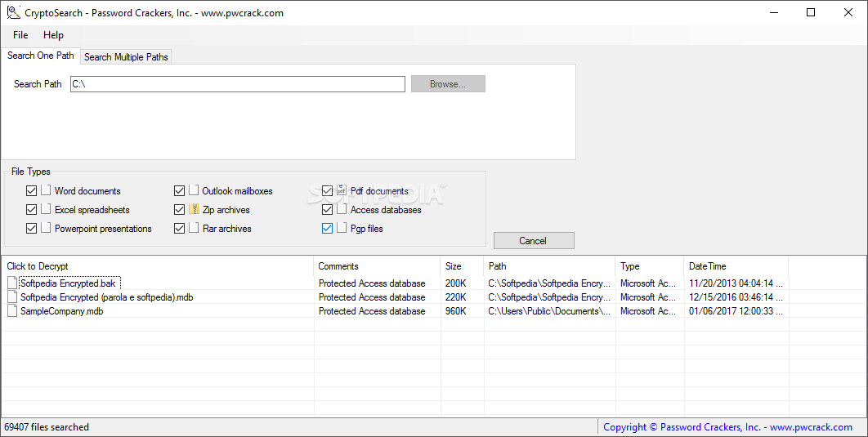Uncheck the Word documents checkbox
Screen dimensions: 868x437
pos(32,191)
